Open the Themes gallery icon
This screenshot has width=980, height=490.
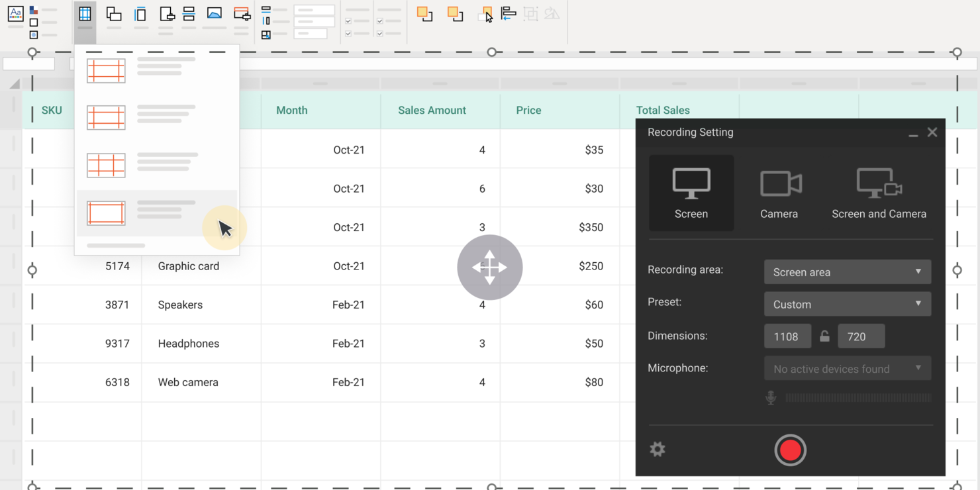(15, 13)
